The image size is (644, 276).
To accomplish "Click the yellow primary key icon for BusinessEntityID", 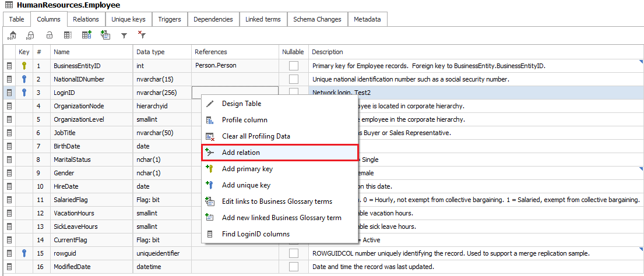I will (x=24, y=66).
